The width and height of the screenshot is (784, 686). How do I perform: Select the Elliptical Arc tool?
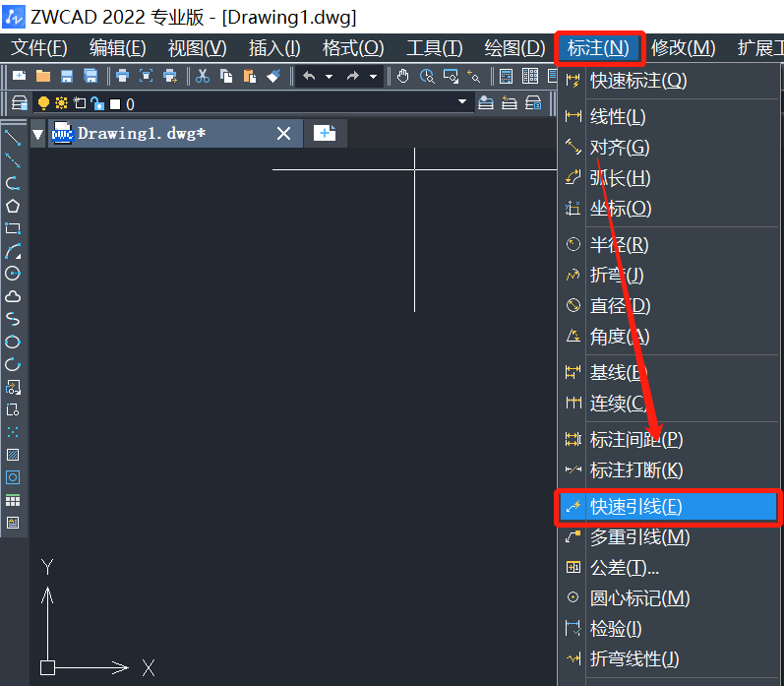coord(13,364)
